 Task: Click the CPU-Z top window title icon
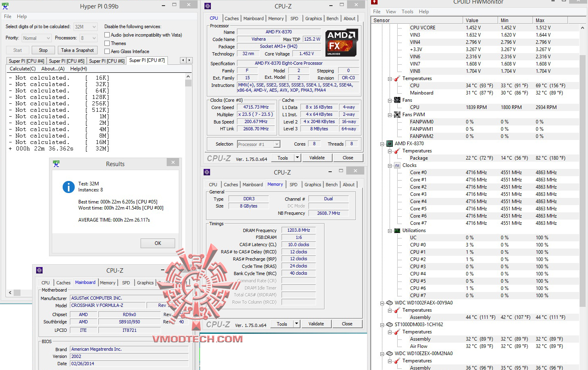tap(207, 6)
